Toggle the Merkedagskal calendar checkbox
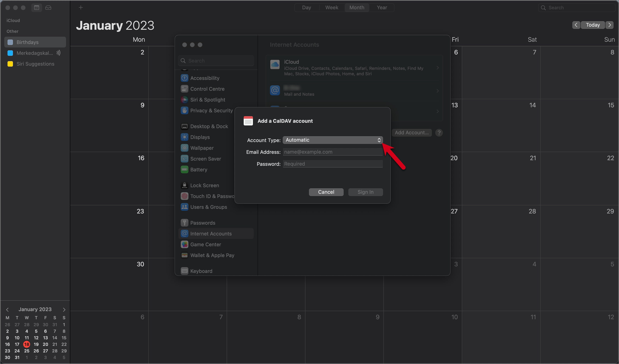This screenshot has height=364, width=619. coord(10,53)
